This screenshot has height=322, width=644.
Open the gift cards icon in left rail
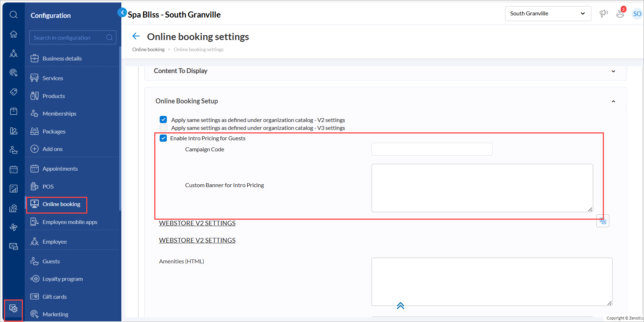14,247
